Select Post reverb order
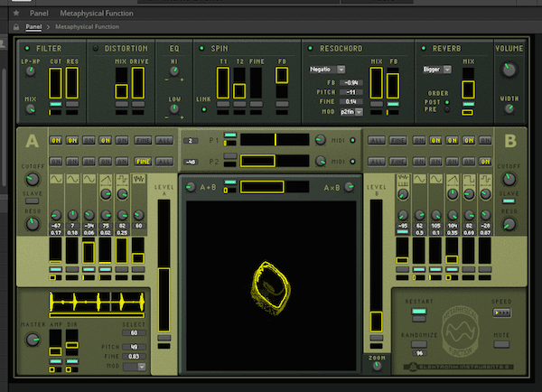The height and width of the screenshot is (392, 542). (447, 102)
